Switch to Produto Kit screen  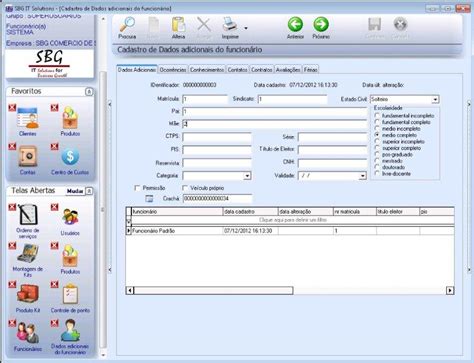(28, 294)
